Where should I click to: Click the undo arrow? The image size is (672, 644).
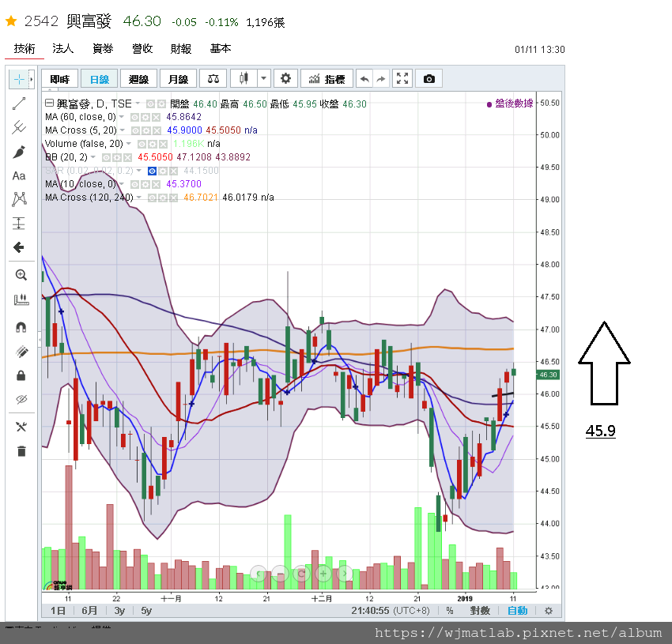tap(364, 79)
